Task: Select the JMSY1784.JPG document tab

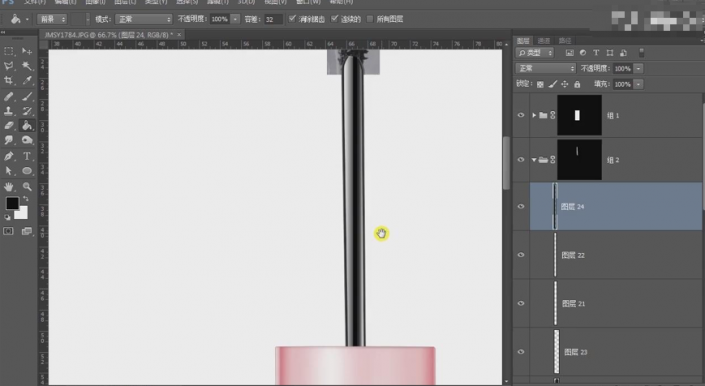Action: [x=107, y=35]
